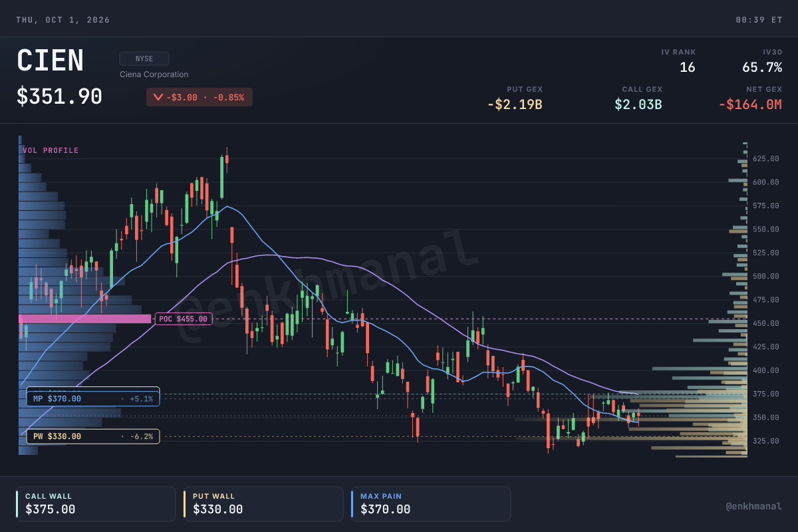Click the CALL GEX value $2.03B
This screenshot has height=532, width=798.
(638, 104)
